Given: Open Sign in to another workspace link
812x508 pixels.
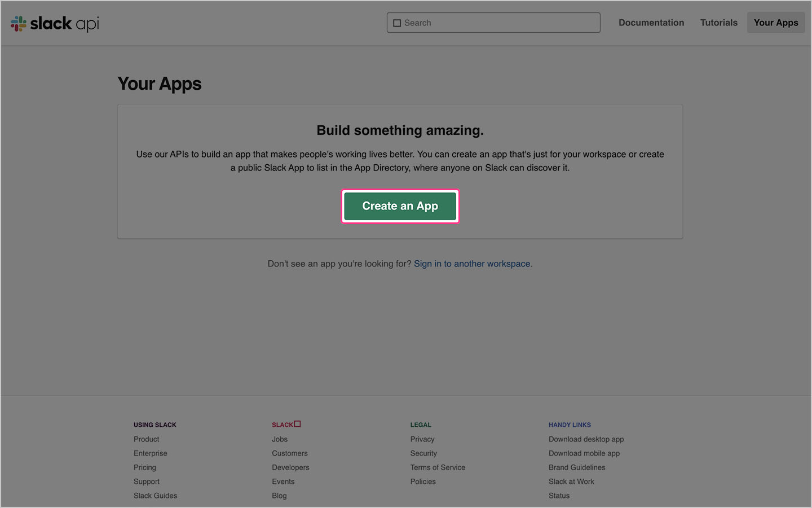Looking at the screenshot, I should pyautogui.click(x=472, y=264).
